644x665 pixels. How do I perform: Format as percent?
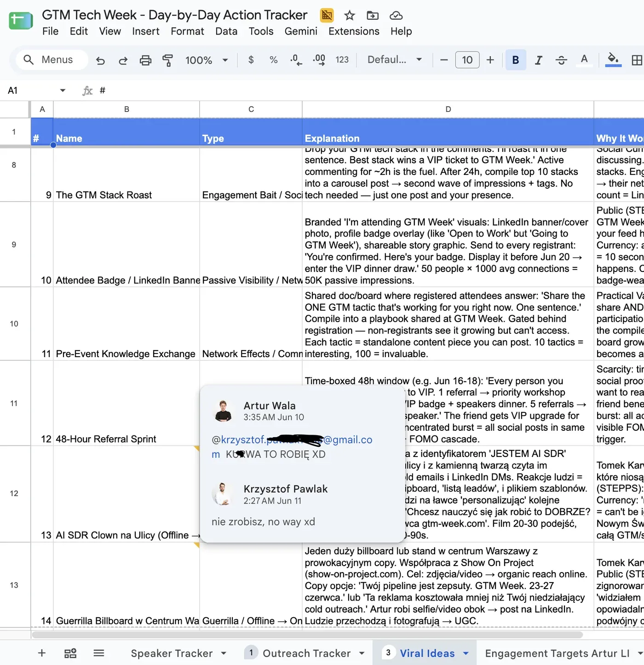[274, 60]
